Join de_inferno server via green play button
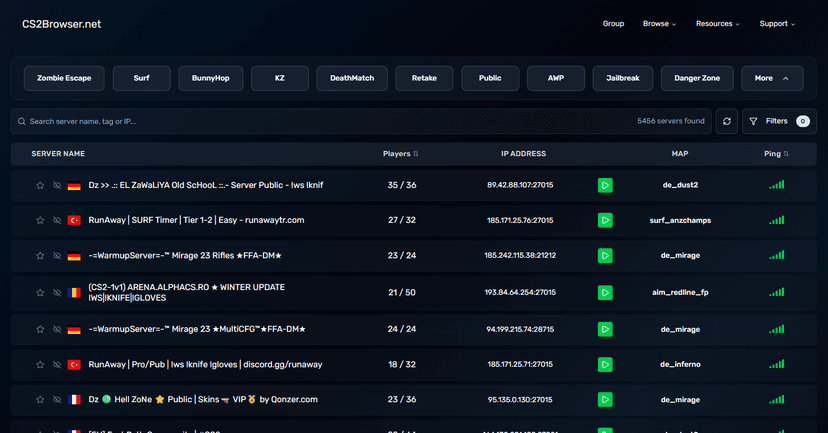Screen dimensions: 828x433 point(605,364)
